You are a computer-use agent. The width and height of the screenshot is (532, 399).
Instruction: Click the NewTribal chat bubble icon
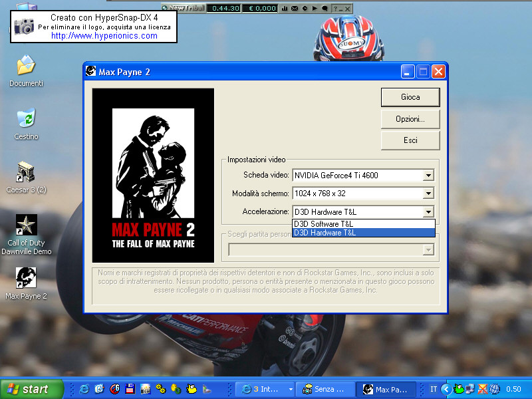coord(325,8)
